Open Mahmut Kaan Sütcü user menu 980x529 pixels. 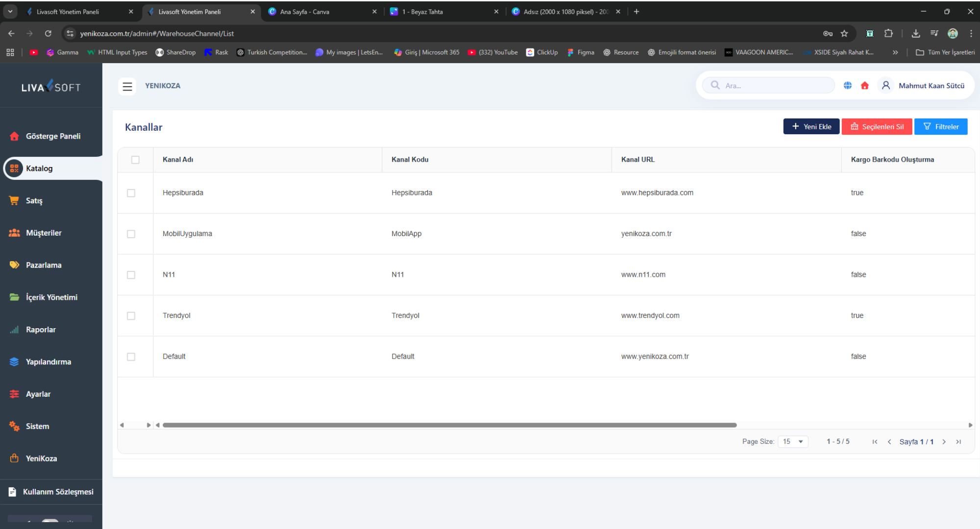(931, 86)
